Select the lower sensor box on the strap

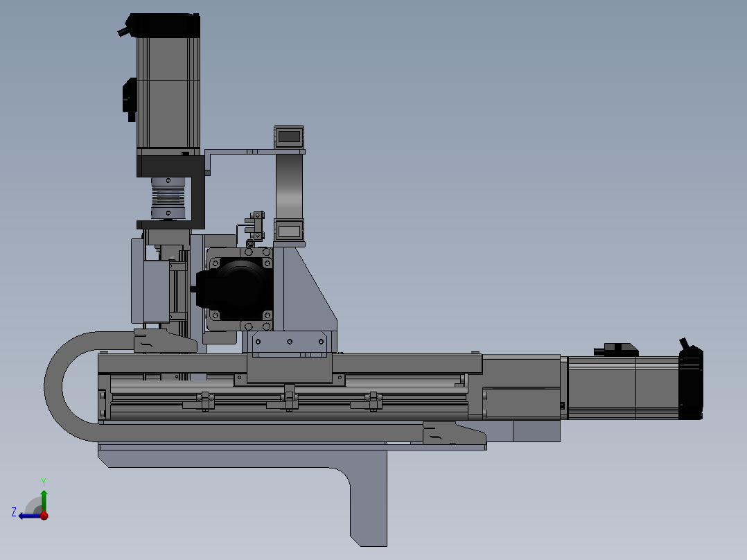[x=289, y=231]
